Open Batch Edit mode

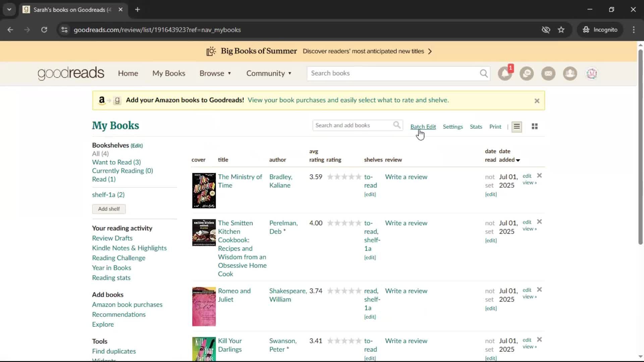pos(423,126)
